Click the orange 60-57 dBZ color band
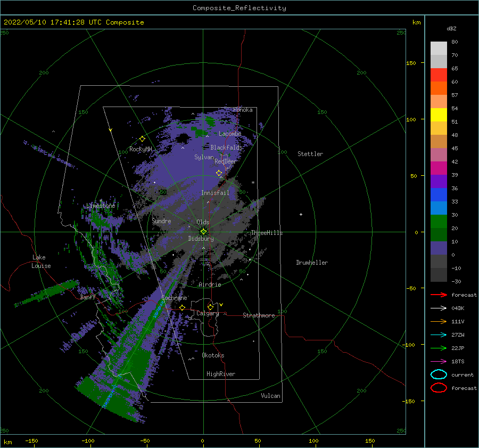Screen dimensions: 479x448 coord(439,88)
